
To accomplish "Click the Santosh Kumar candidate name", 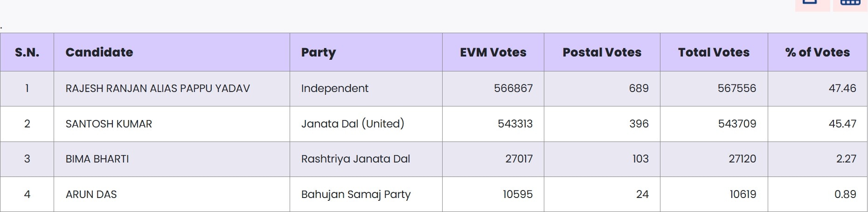I will tap(109, 124).
